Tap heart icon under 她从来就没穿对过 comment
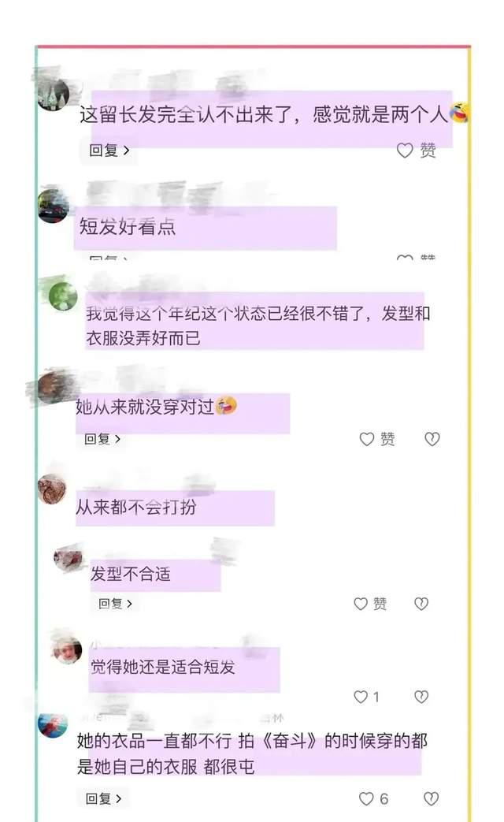Screen dimensions: 504x822 click(x=367, y=439)
